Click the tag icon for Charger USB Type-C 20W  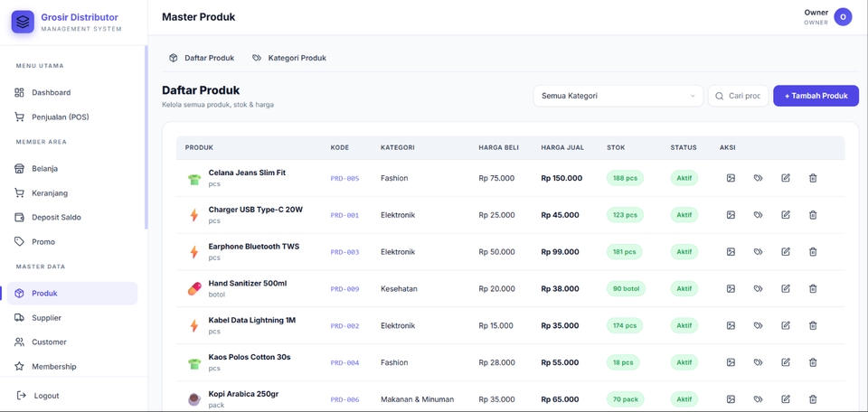point(758,214)
